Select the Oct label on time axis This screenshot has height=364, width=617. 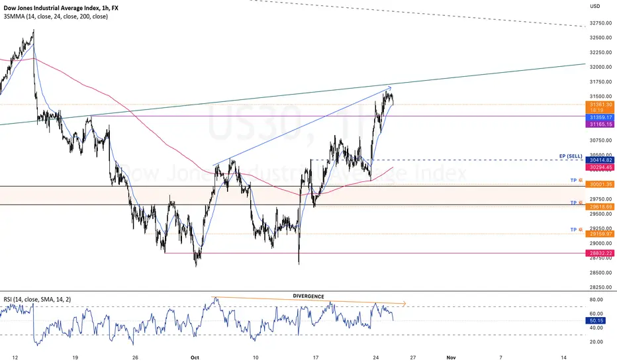[195, 357]
